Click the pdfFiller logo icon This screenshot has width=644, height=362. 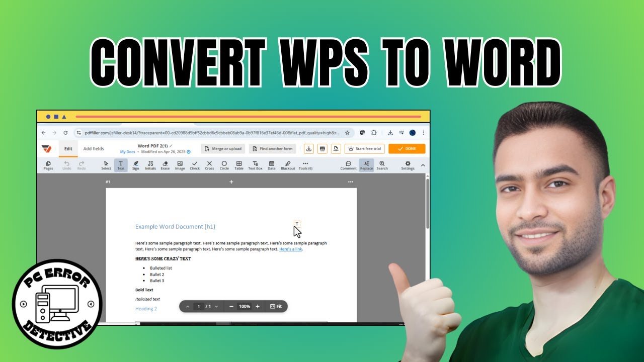(46, 149)
